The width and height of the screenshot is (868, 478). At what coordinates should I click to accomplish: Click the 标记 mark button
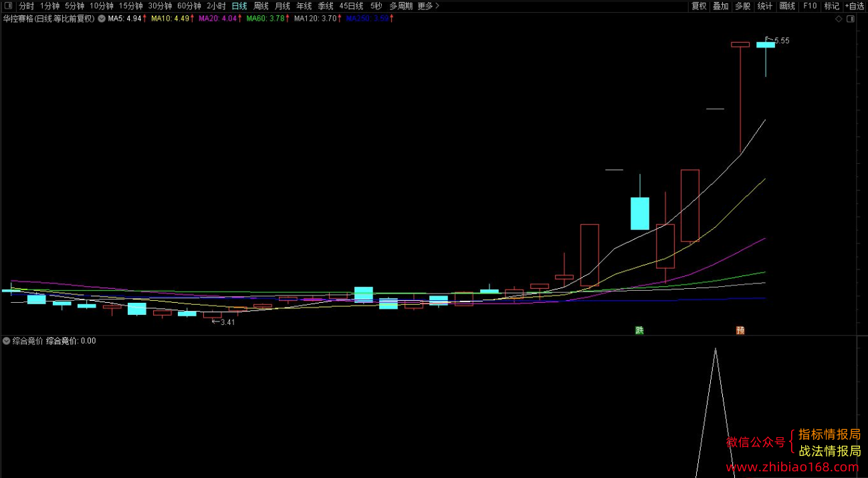point(831,6)
